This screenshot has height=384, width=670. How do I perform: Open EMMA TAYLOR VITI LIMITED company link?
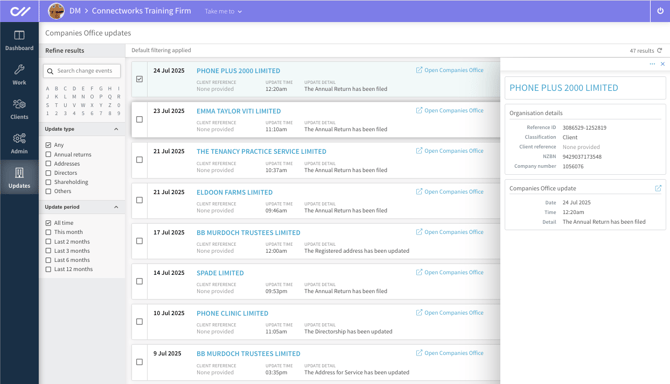click(239, 111)
